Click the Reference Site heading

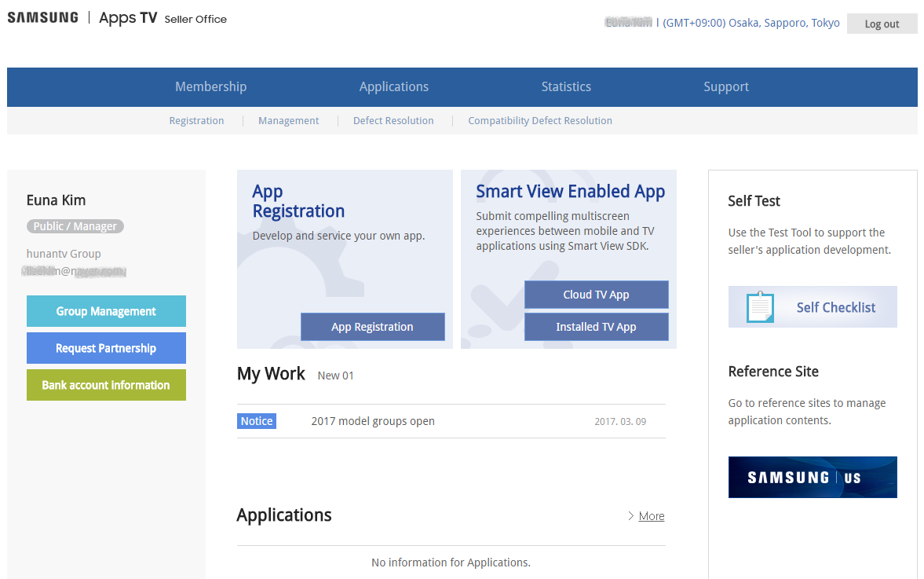click(x=773, y=372)
